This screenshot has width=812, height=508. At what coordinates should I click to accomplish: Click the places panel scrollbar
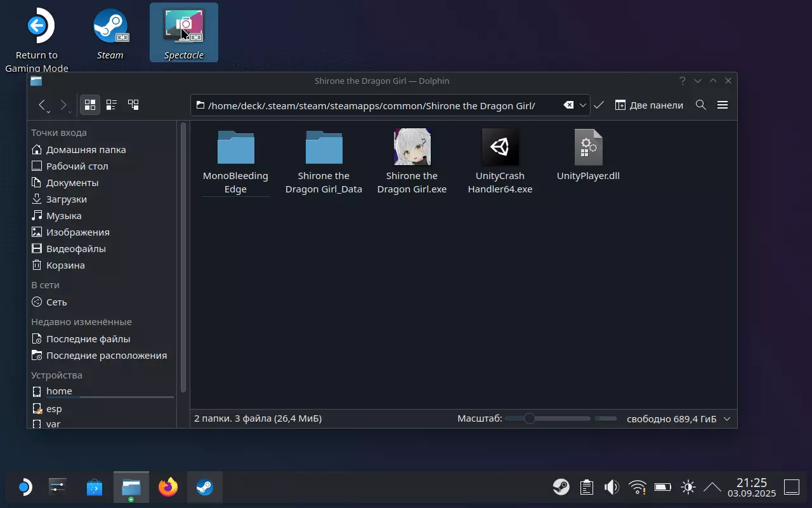183,257
